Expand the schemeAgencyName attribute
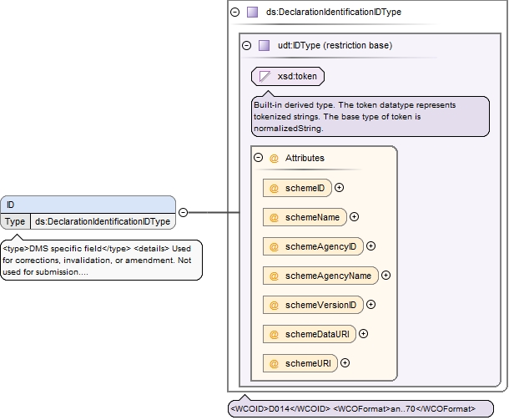 click(x=386, y=275)
